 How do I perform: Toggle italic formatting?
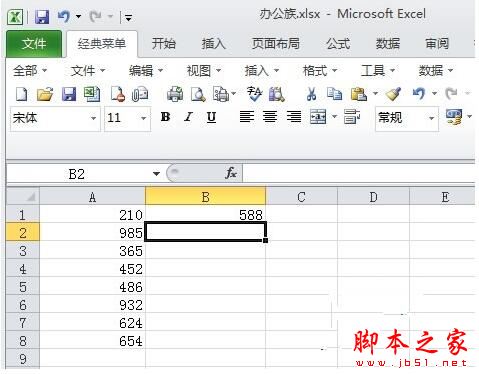(x=188, y=117)
